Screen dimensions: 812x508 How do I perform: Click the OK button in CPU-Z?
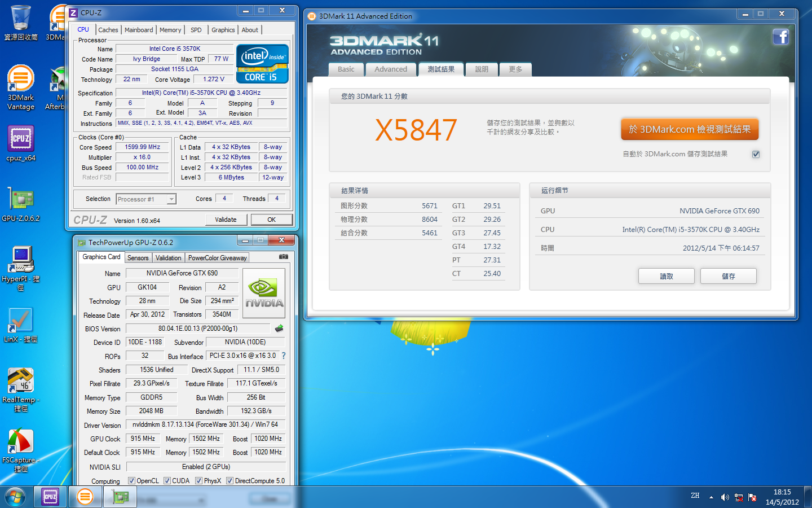(x=272, y=220)
